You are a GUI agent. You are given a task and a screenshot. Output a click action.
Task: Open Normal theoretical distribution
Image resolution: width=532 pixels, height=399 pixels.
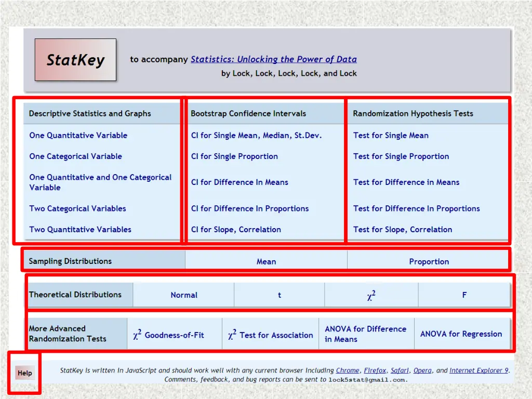point(184,295)
